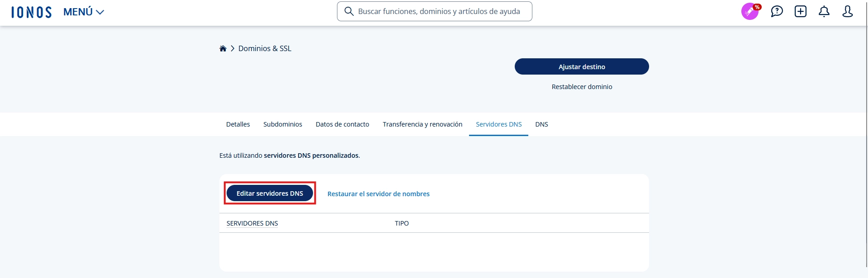This screenshot has width=868, height=278.
Task: Click Editar servidores DNS button
Action: [270, 193]
